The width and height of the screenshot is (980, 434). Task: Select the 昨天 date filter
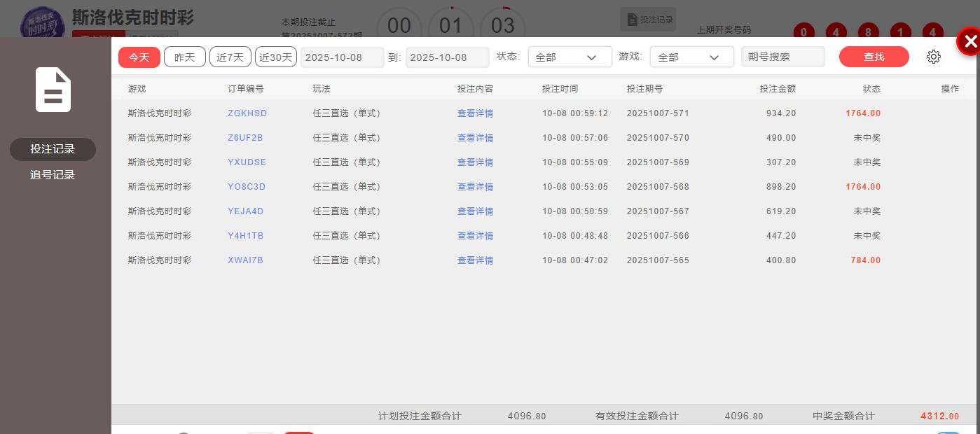click(x=185, y=57)
